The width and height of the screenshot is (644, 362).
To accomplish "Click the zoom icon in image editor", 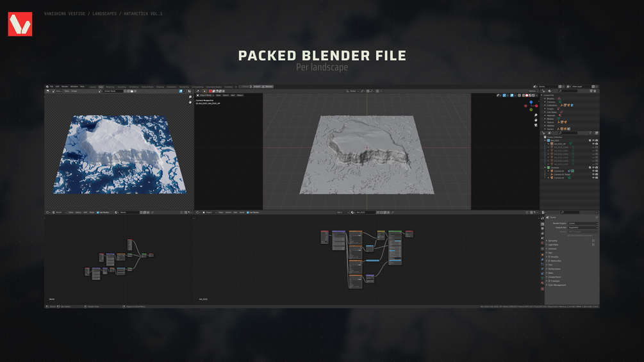I will point(190,97).
